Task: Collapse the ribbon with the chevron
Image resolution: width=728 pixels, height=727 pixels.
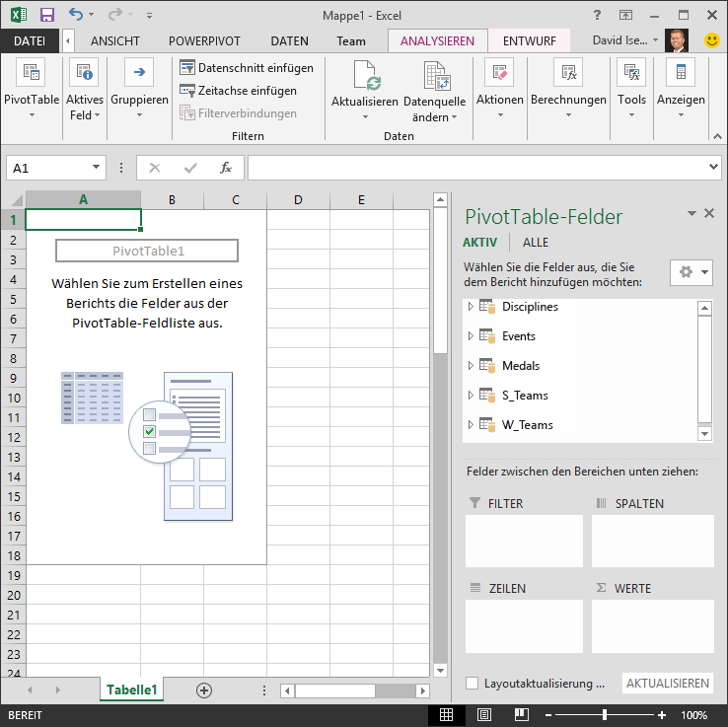Action: [x=717, y=136]
